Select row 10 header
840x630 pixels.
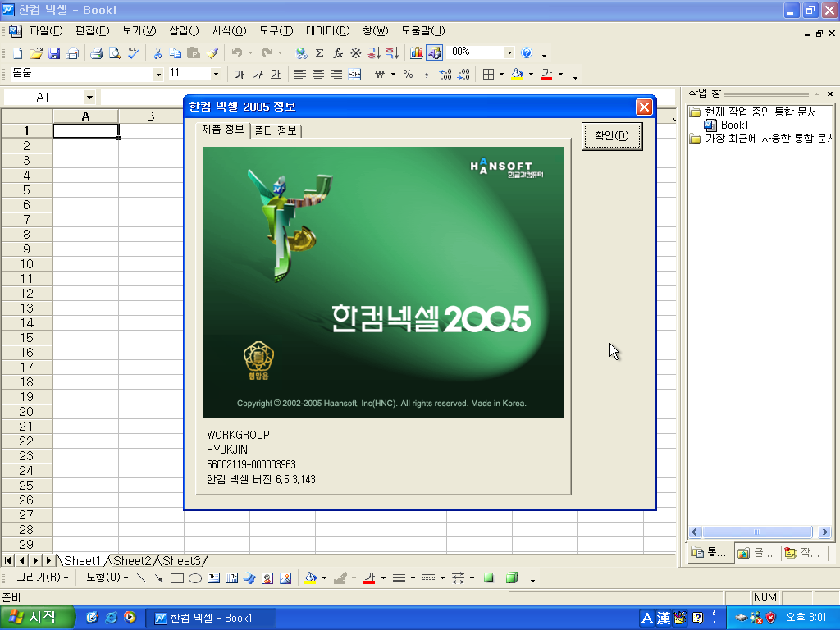pyautogui.click(x=27, y=264)
